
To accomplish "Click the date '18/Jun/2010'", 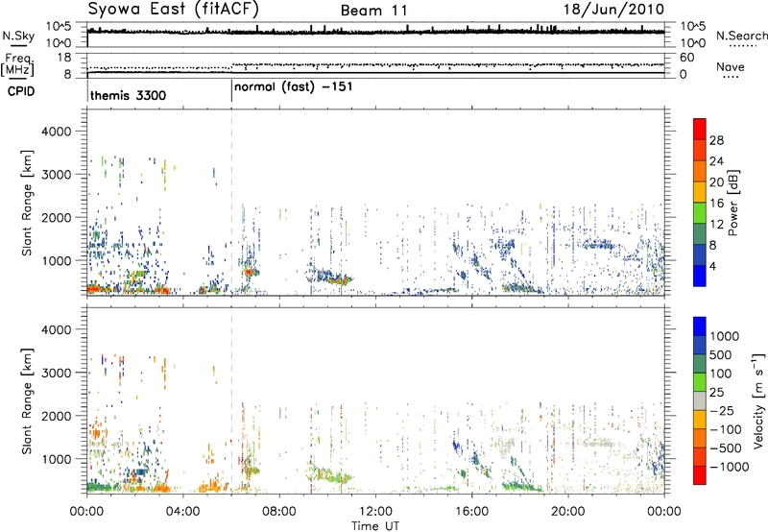I will tap(613, 10).
